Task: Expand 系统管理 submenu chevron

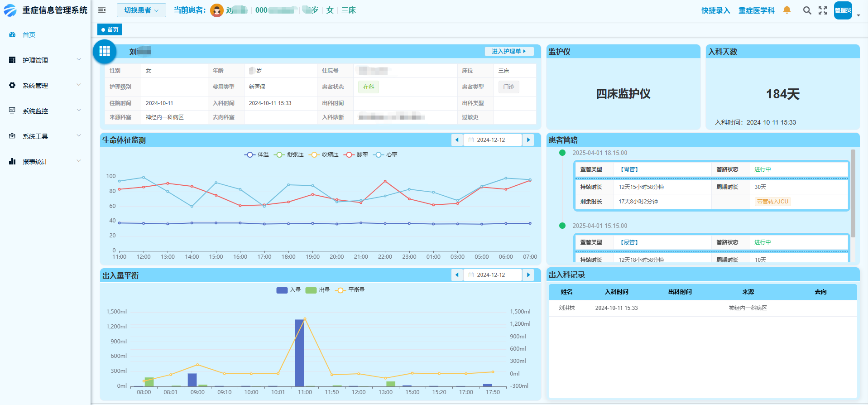Action: point(79,85)
